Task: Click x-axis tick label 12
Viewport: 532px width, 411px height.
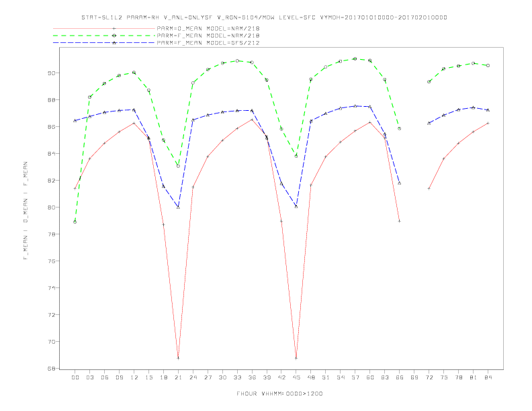Action: click(134, 377)
